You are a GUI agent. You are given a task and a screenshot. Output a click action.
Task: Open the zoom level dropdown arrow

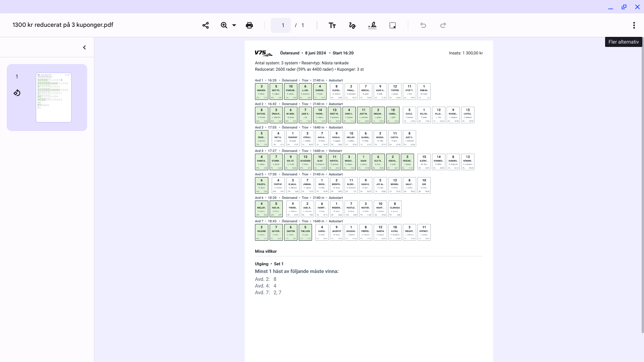click(x=234, y=25)
